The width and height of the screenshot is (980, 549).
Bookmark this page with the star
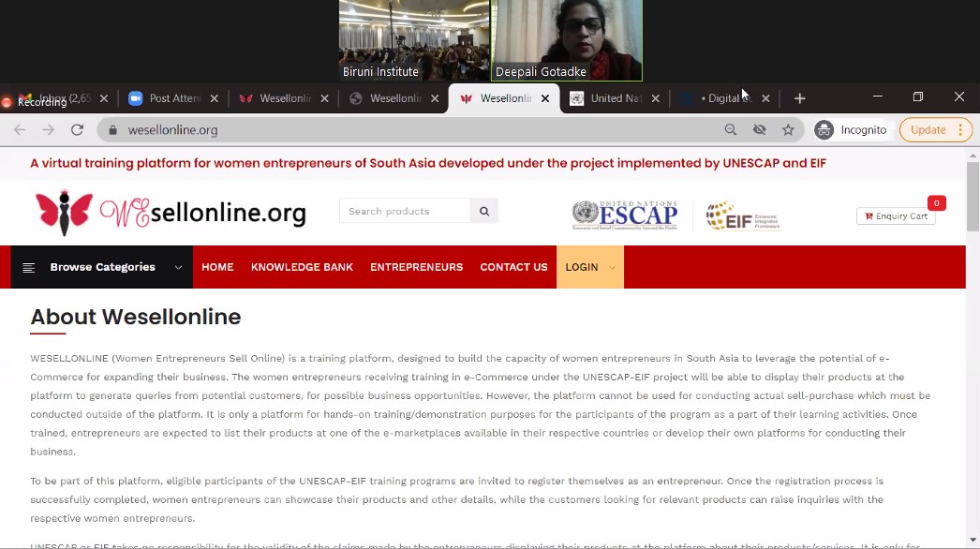point(788,130)
